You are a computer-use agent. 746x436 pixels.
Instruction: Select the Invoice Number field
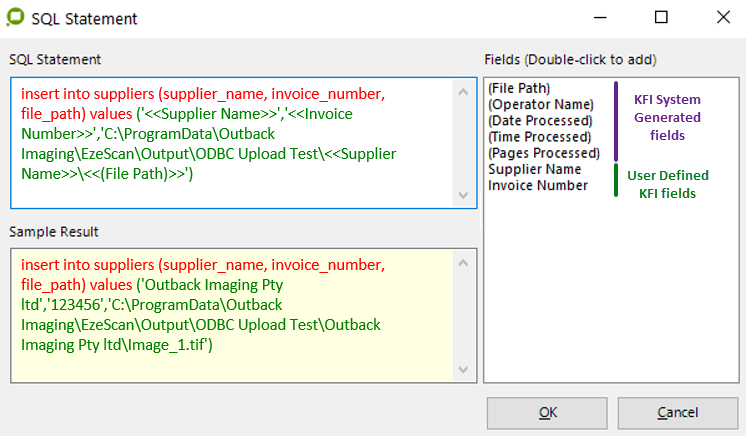point(538,185)
